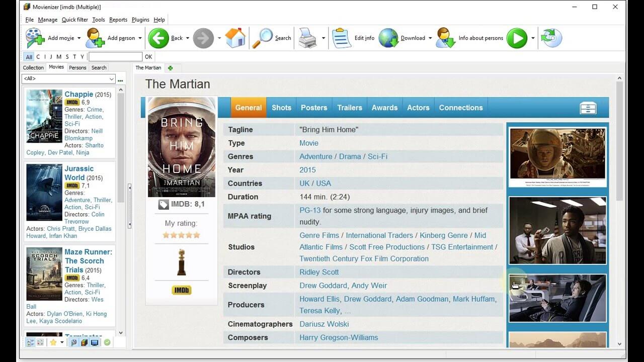Expand the favorites star dropdown arrow
Image resolution: width=644 pixels, height=362 pixels.
[x=62, y=342]
